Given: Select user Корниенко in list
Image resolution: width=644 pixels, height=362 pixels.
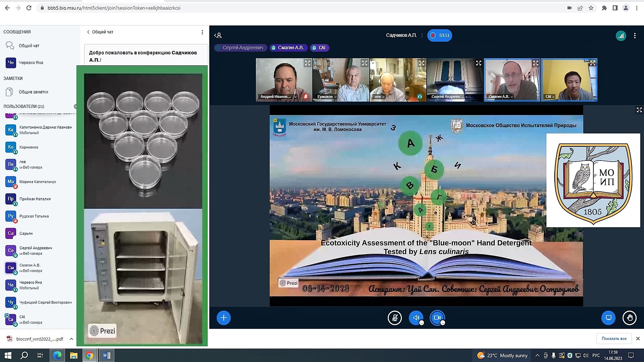Looking at the screenshot, I should [x=40, y=147].
